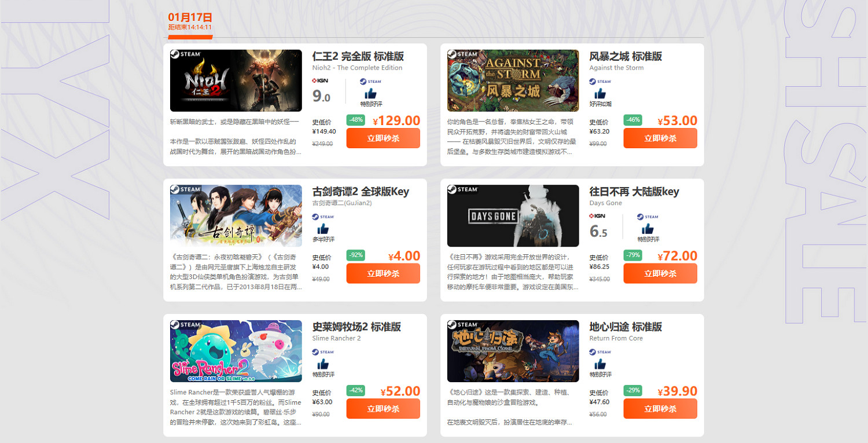Open the Slime Rancher 2 cover image
Image resolution: width=868 pixels, height=443 pixels.
[x=236, y=351]
